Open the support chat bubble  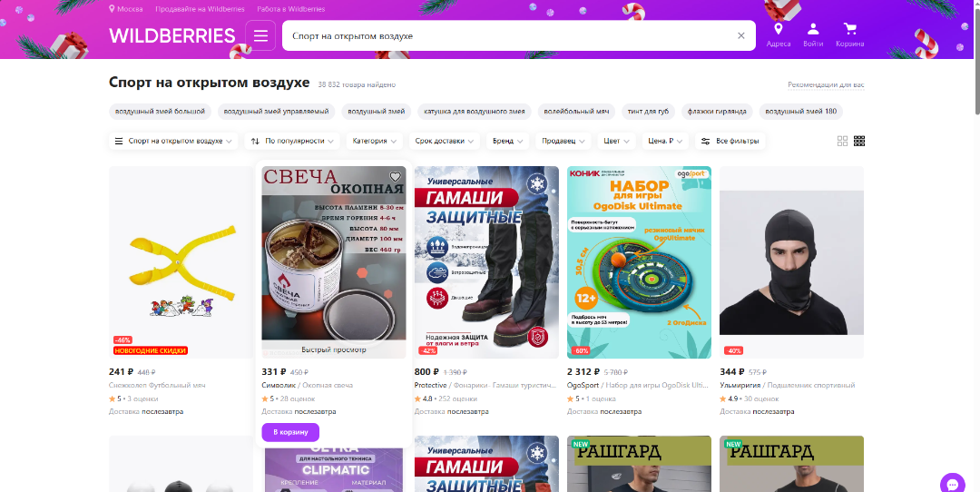point(952,484)
